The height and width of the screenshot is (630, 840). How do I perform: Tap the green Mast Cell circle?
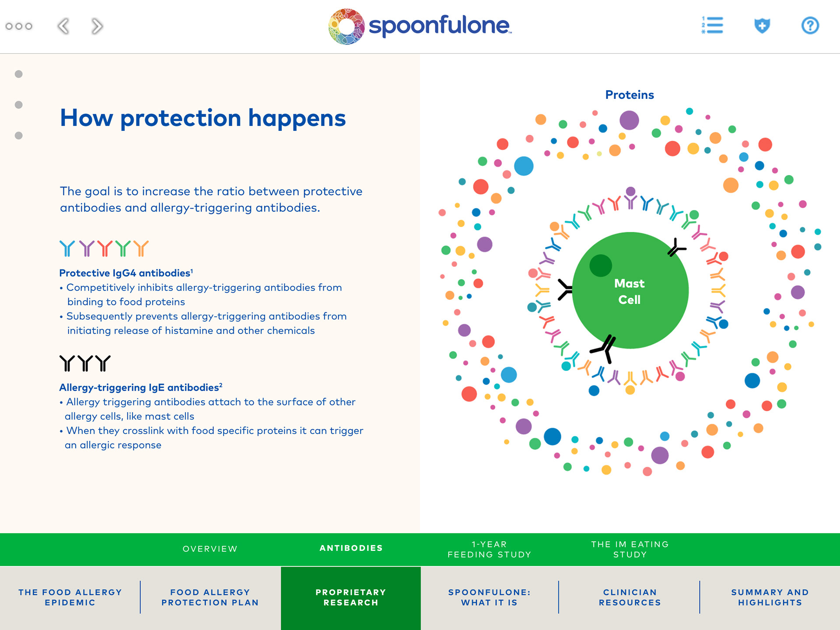pyautogui.click(x=630, y=290)
